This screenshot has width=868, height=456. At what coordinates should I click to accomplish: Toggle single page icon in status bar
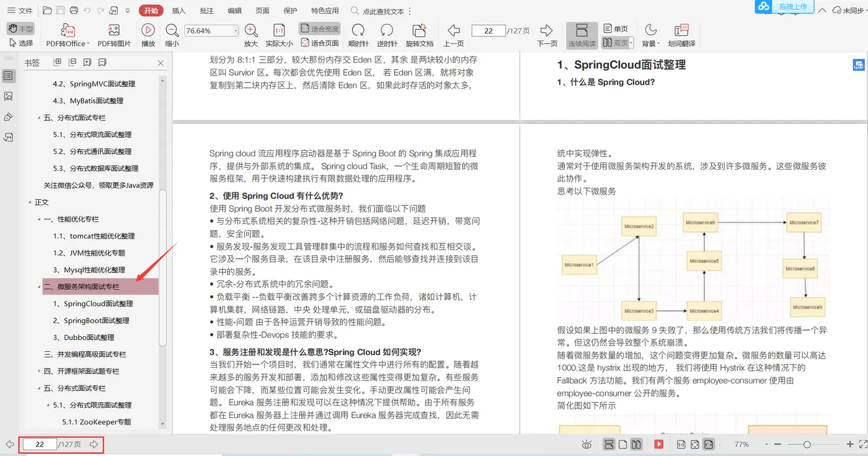click(622, 444)
